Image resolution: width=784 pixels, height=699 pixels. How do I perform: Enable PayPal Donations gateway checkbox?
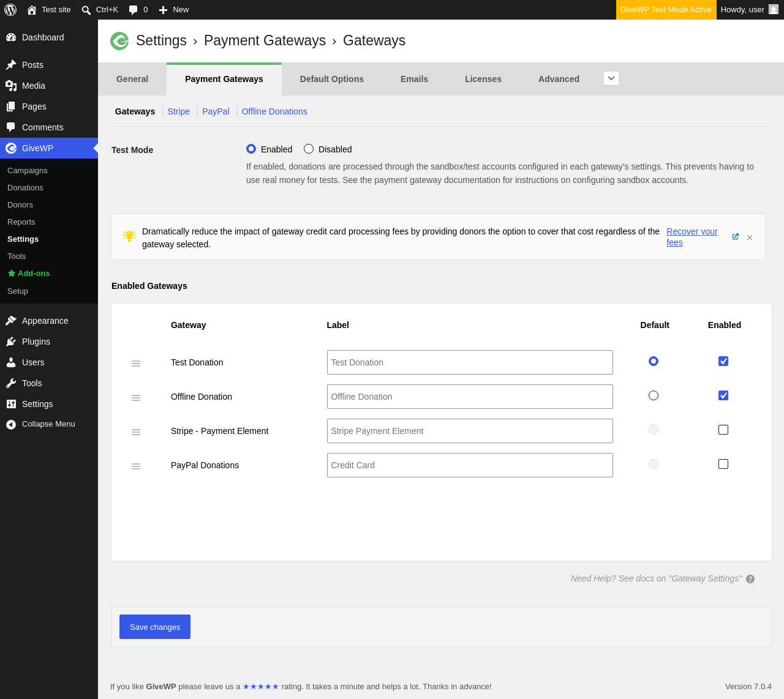click(x=723, y=464)
